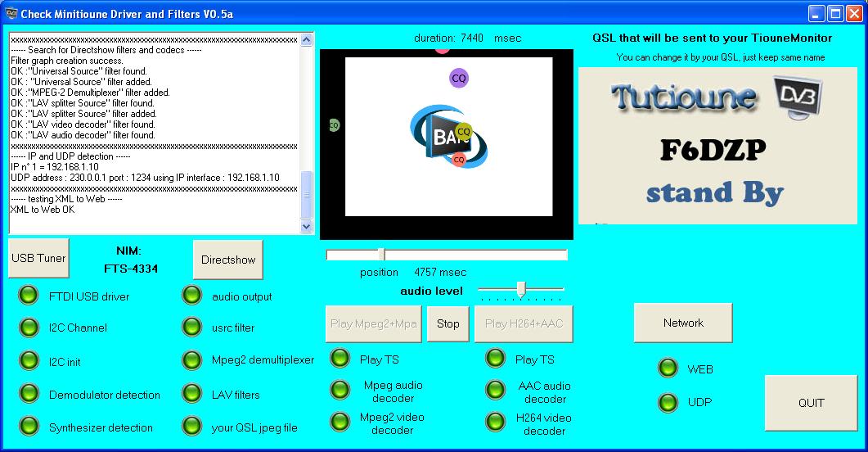The width and height of the screenshot is (868, 452).
Task: Click the log scrollbar up arrow
Action: click(306, 39)
